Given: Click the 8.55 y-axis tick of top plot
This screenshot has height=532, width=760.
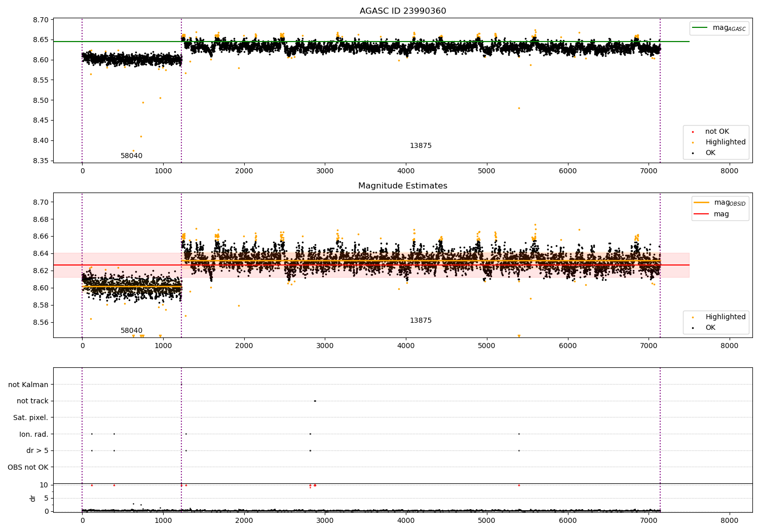Looking at the screenshot, I should pos(41,80).
